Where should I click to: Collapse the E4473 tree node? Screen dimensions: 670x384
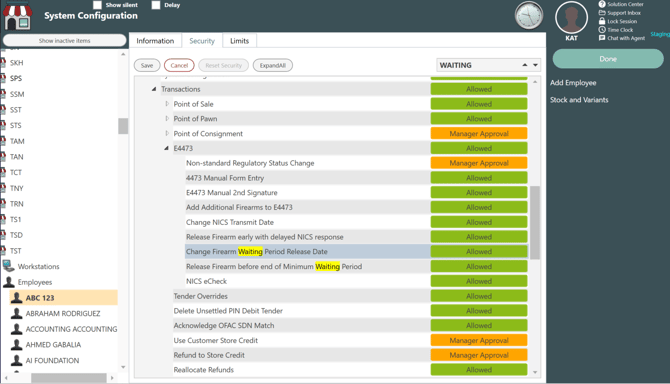(167, 148)
